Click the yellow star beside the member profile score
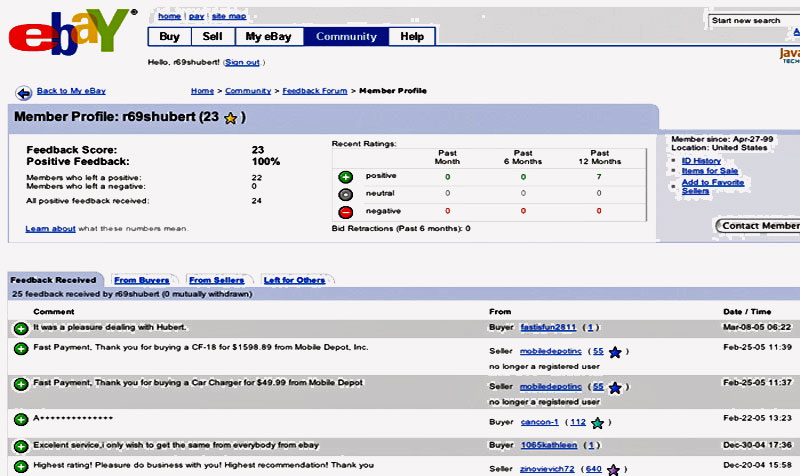800x476 pixels. pyautogui.click(x=230, y=118)
